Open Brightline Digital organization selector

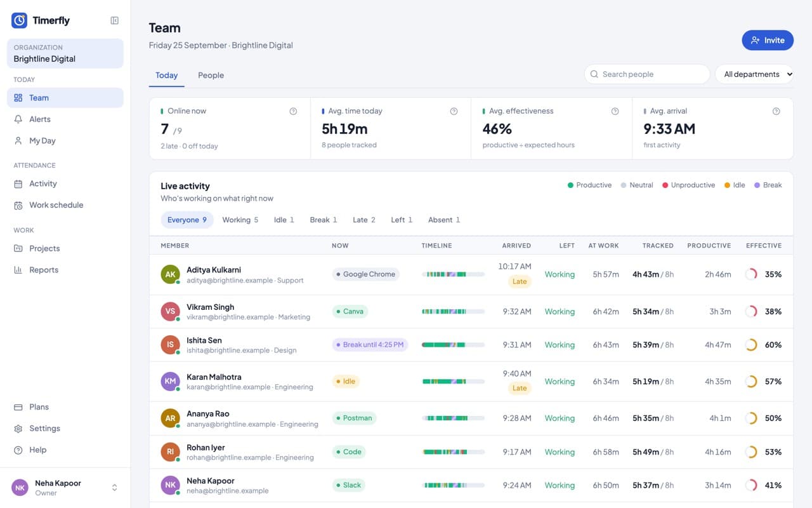click(65, 53)
